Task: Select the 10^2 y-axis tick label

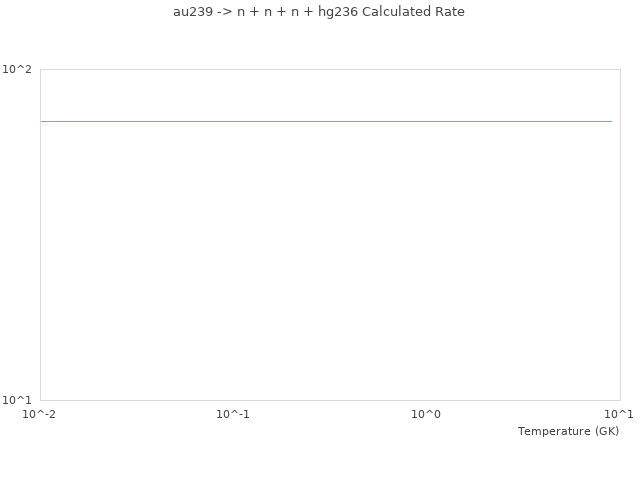Action: point(17,69)
